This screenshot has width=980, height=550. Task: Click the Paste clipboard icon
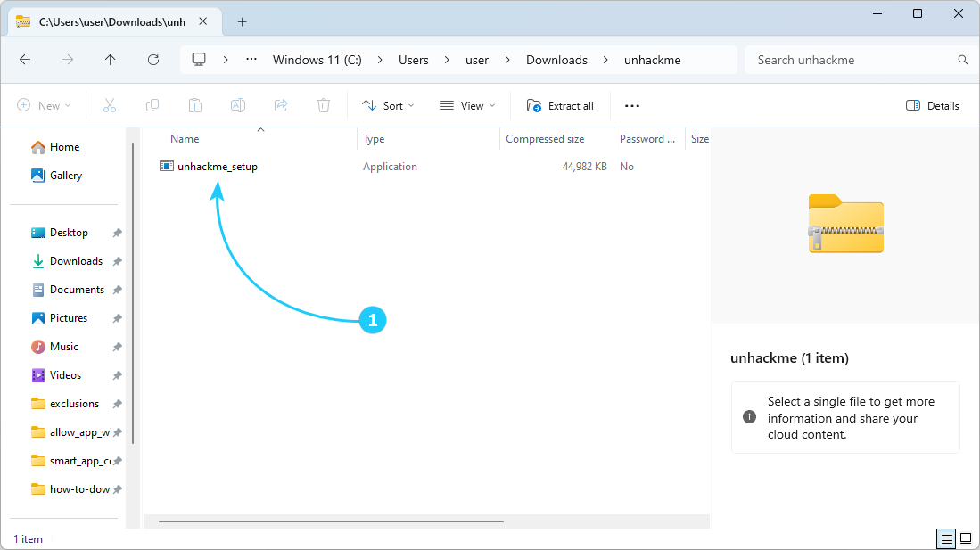pos(195,105)
